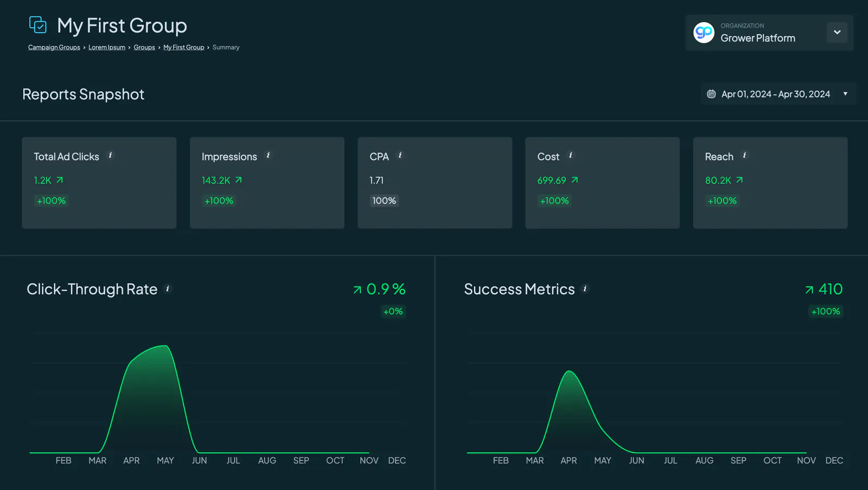The image size is (868, 490).
Task: Go to Campaign Groups breadcrumb
Action: 54,47
